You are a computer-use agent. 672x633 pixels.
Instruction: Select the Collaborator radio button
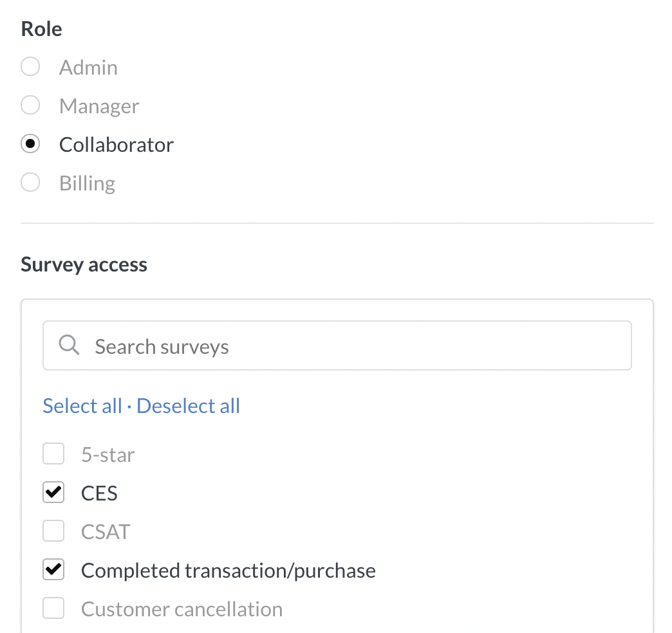point(30,144)
